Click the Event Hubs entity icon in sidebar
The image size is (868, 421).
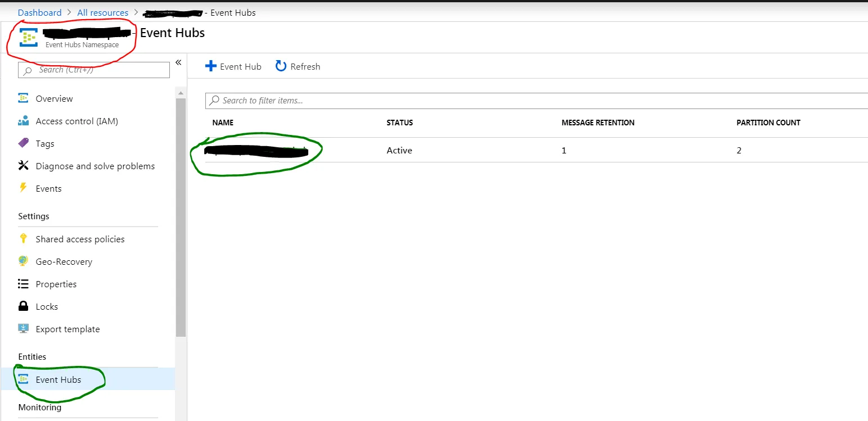pyautogui.click(x=23, y=379)
